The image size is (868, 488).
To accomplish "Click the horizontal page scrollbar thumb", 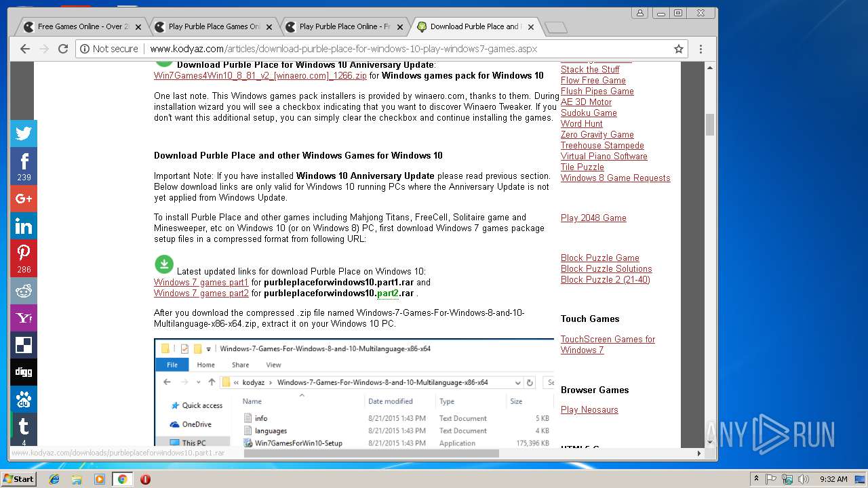I will click(371, 453).
